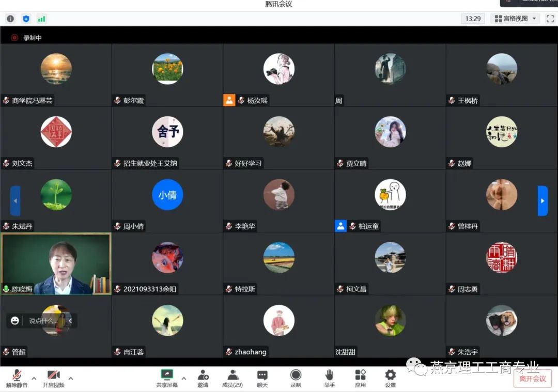Turn on video (开启视频)
Viewport: 558px width, 392px height.
coord(53,378)
